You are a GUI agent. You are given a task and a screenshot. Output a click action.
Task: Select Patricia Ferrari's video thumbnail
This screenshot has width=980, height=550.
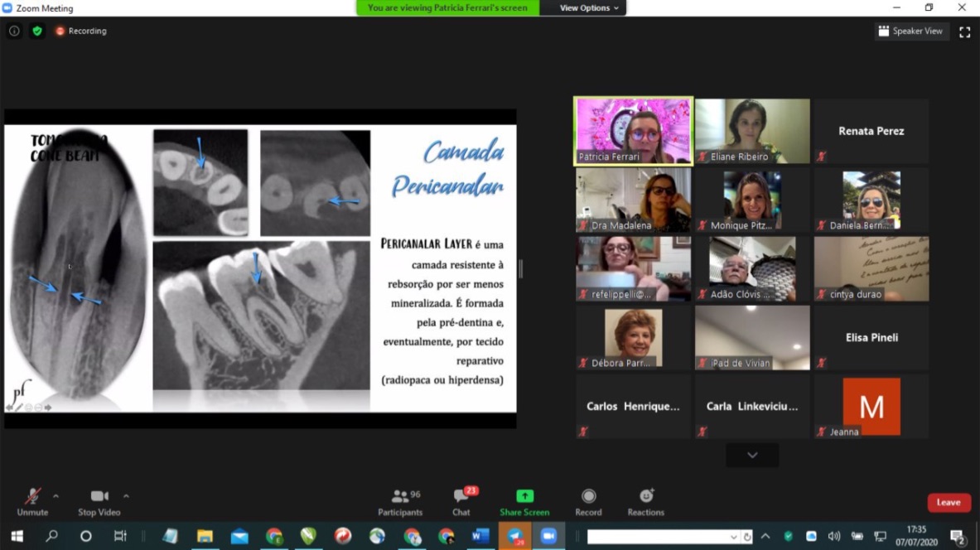(633, 131)
